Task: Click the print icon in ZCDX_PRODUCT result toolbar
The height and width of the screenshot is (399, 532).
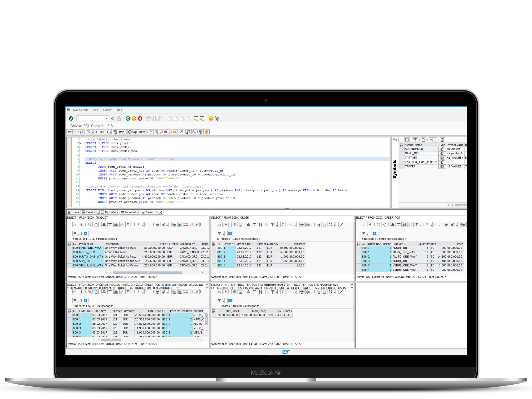Action: pyautogui.click(x=158, y=225)
